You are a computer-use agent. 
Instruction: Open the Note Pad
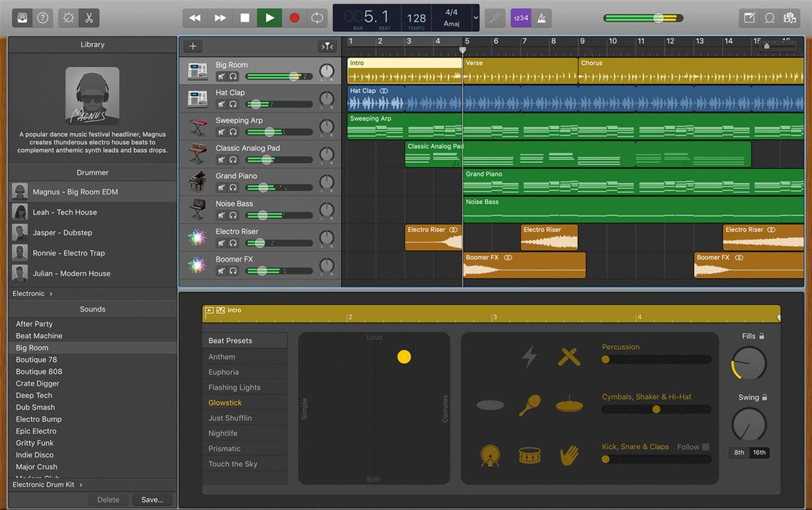pyautogui.click(x=748, y=17)
